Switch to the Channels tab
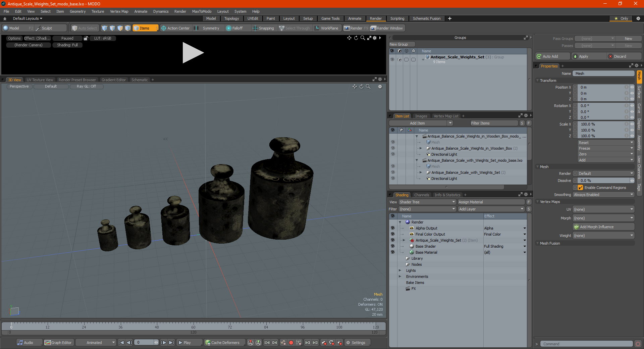Image resolution: width=644 pixels, height=349 pixels. click(x=421, y=195)
